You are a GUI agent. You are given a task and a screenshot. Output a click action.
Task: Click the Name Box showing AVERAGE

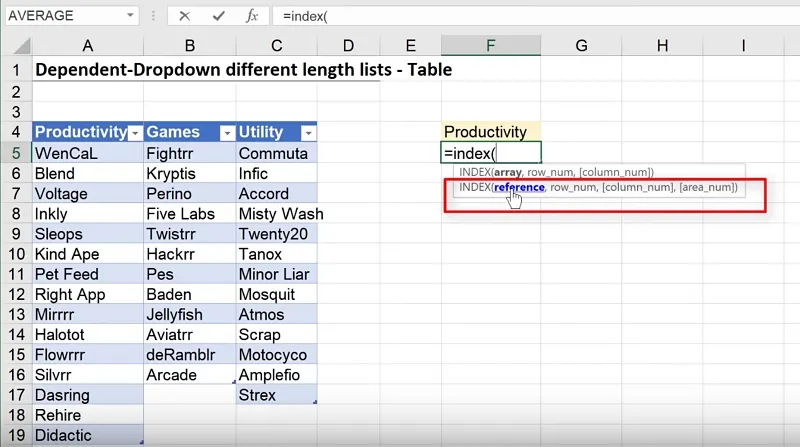coord(60,16)
